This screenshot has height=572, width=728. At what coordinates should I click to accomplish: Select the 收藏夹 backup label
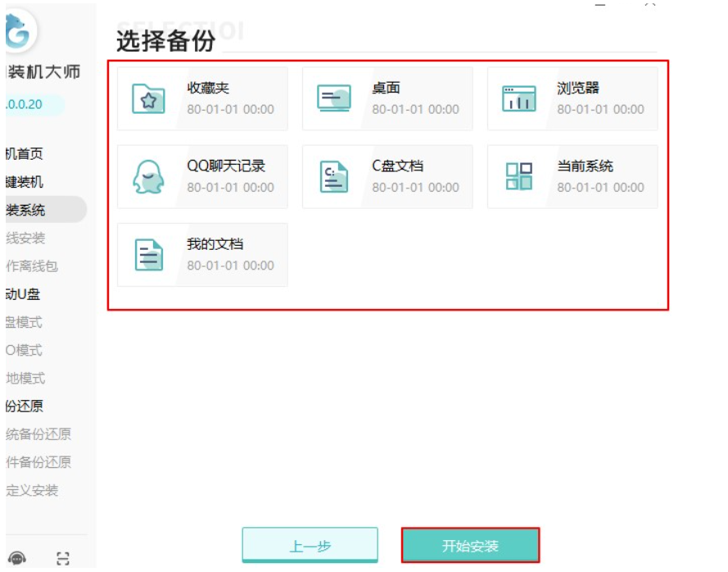(208, 88)
